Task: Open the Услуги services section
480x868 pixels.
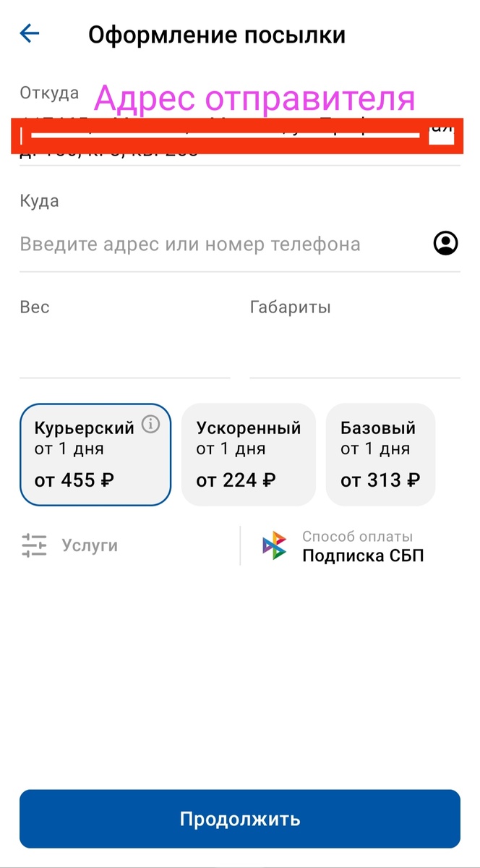Action: coord(90,545)
